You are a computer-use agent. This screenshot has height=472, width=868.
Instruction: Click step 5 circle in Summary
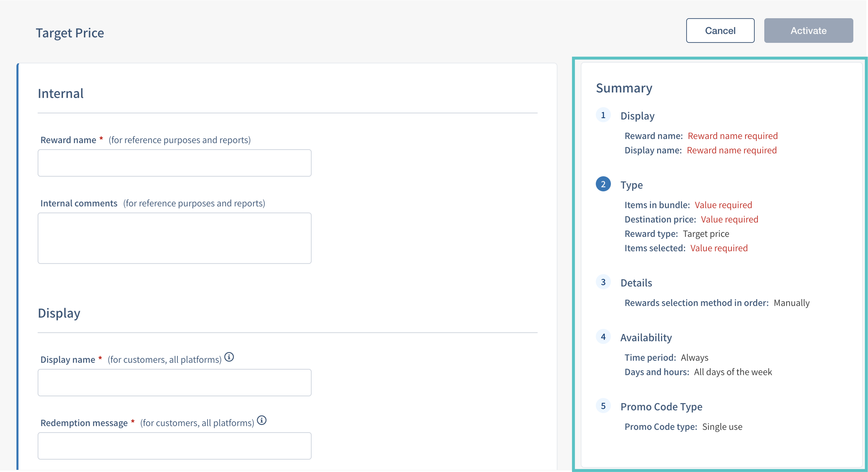603,406
